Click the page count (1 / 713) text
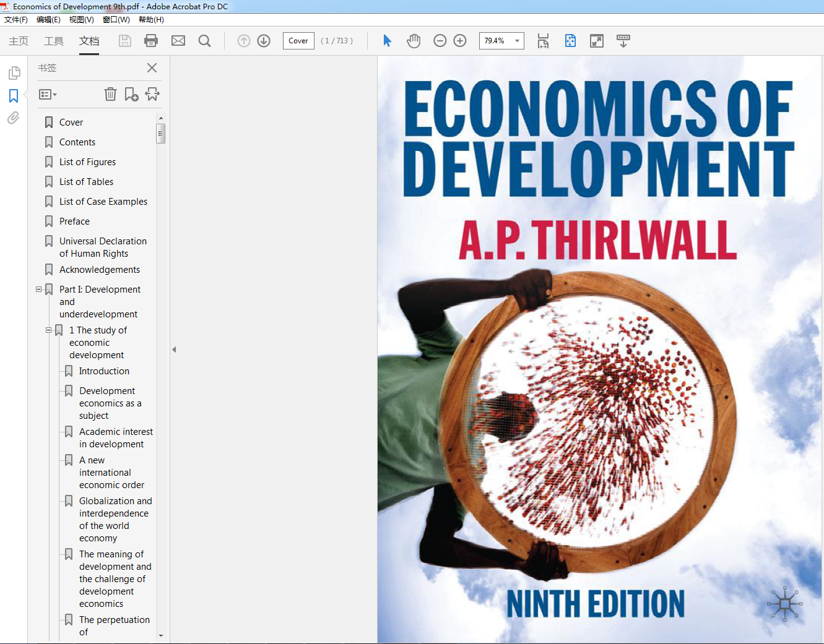824x644 pixels. point(337,41)
